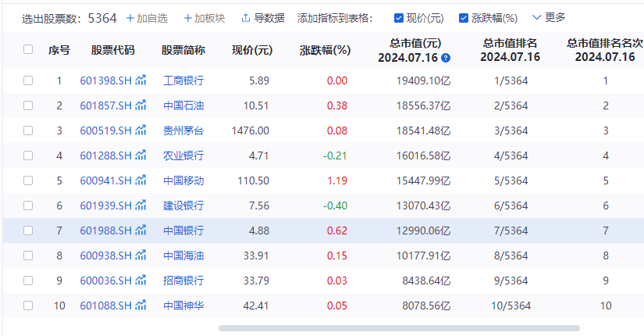Open chart icon next to 601988.SH
Image resolution: width=644 pixels, height=336 pixels.
[x=141, y=231]
